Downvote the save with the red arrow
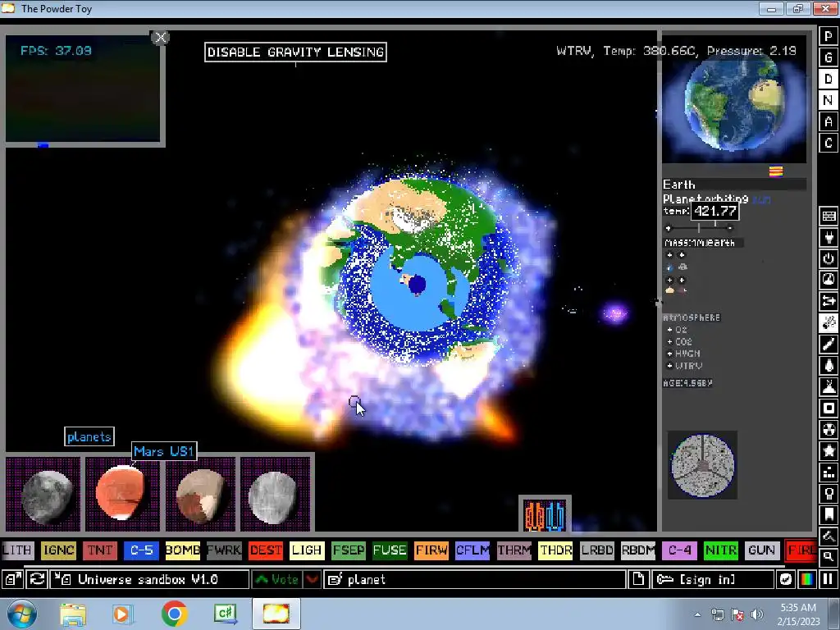 pyautogui.click(x=312, y=579)
